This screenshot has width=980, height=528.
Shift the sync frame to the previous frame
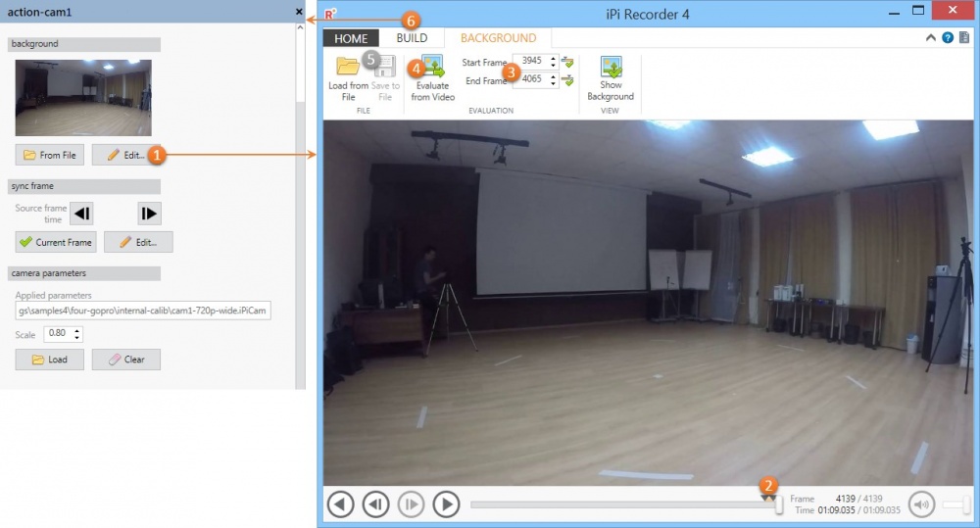tap(82, 214)
